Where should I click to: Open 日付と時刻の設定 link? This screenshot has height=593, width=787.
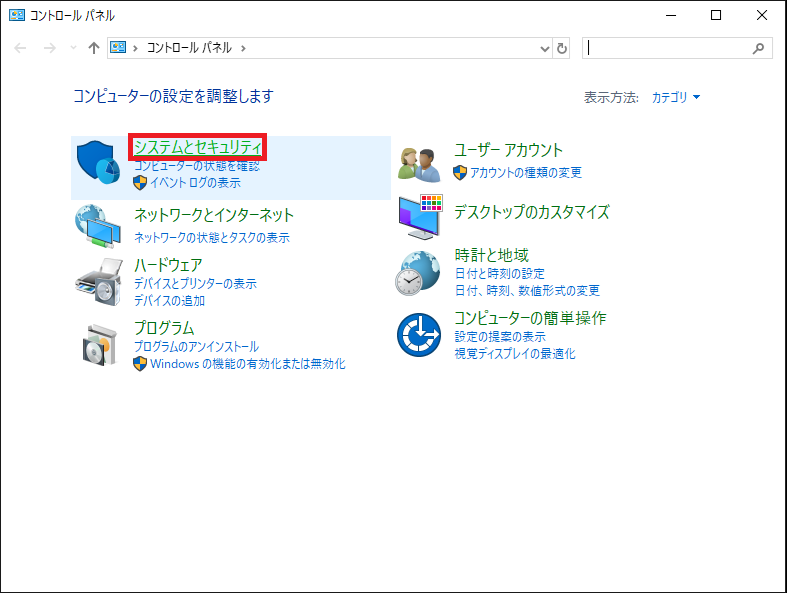(499, 274)
